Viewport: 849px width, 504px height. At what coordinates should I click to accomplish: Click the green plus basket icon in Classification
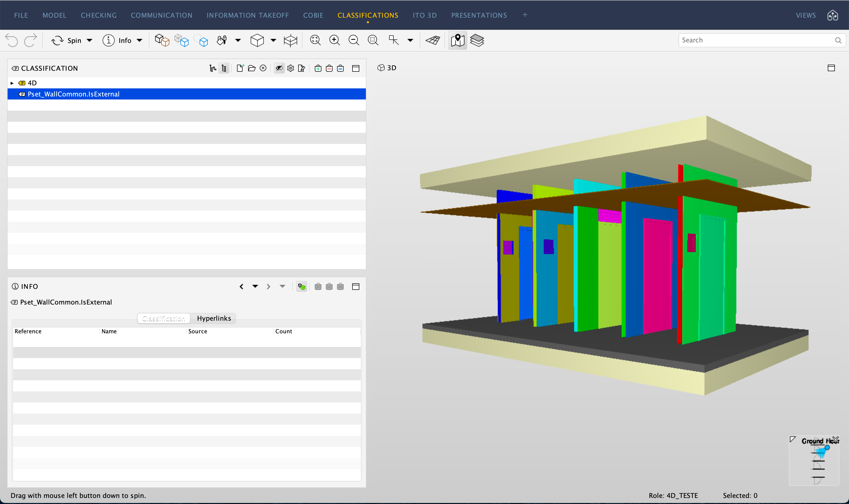(x=318, y=68)
